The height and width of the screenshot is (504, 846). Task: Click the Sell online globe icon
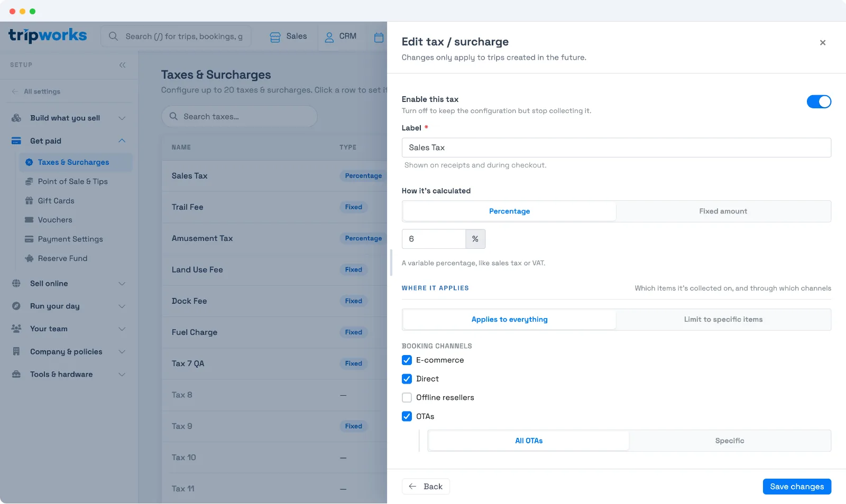tap(16, 284)
